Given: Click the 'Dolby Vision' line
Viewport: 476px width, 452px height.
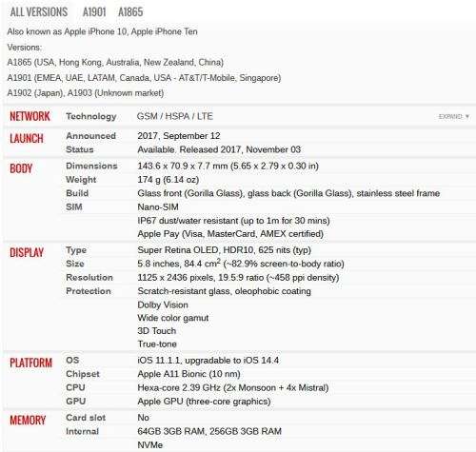Looking at the screenshot, I should click(163, 305).
